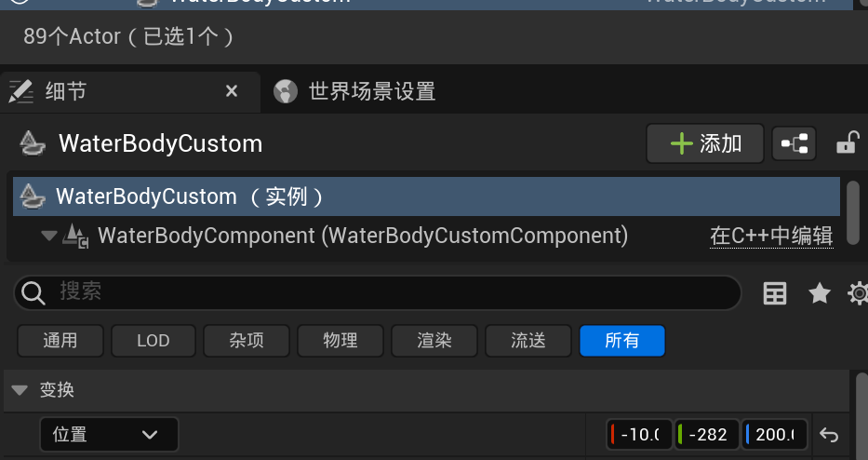Screen dimensions: 868x460
Task: Open the 位置 location type dropdown
Action: pyautogui.click(x=109, y=435)
